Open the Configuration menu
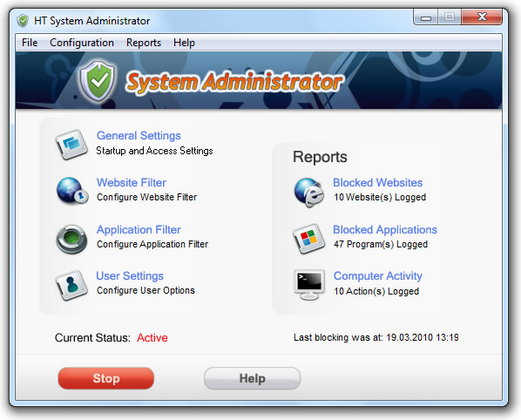The image size is (521, 420). click(82, 43)
